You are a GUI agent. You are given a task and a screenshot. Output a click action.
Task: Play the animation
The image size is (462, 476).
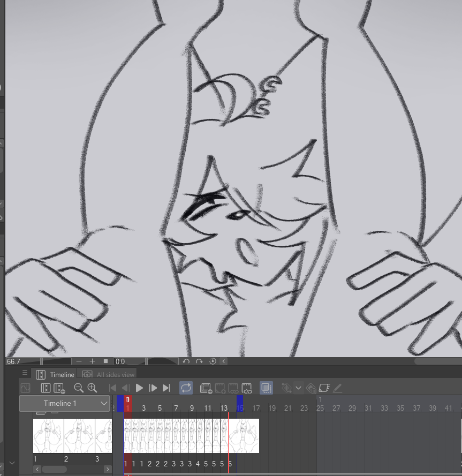(x=139, y=388)
